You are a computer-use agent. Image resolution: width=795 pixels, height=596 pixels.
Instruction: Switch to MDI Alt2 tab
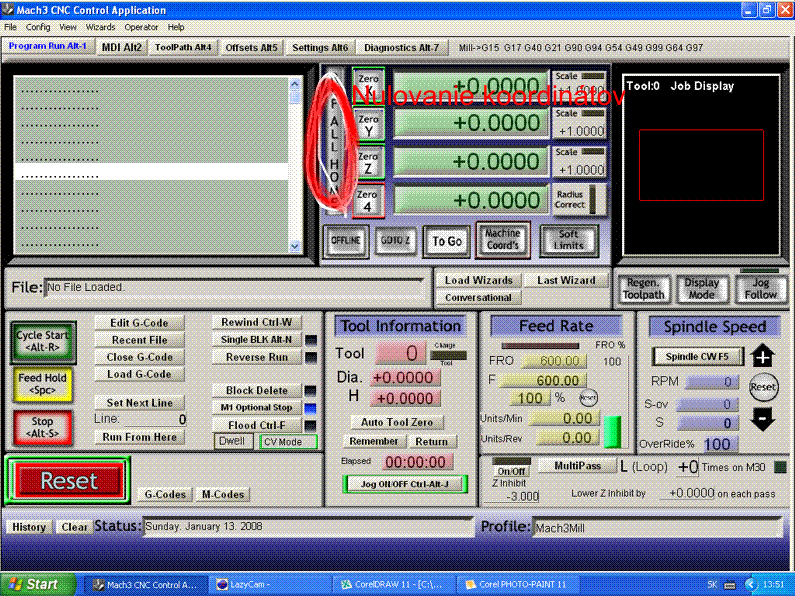point(122,48)
